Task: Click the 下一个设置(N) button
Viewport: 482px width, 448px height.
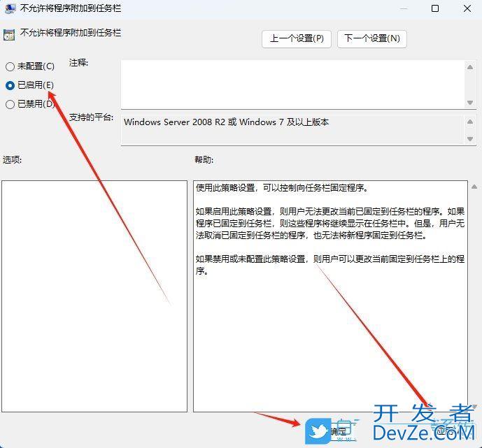Action: (x=372, y=38)
